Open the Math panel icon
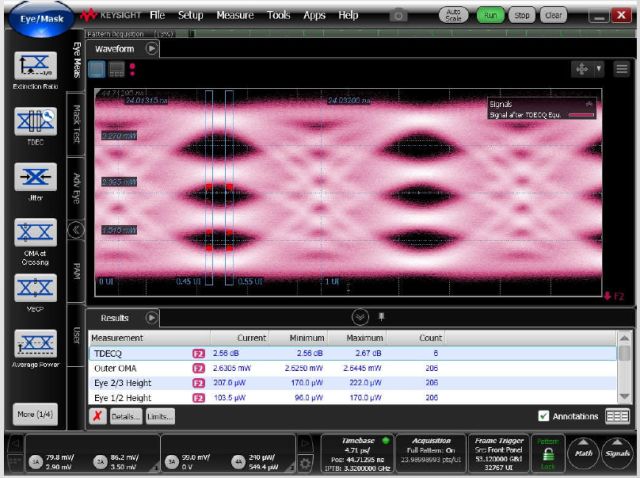The height and width of the screenshot is (478, 640). click(583, 455)
